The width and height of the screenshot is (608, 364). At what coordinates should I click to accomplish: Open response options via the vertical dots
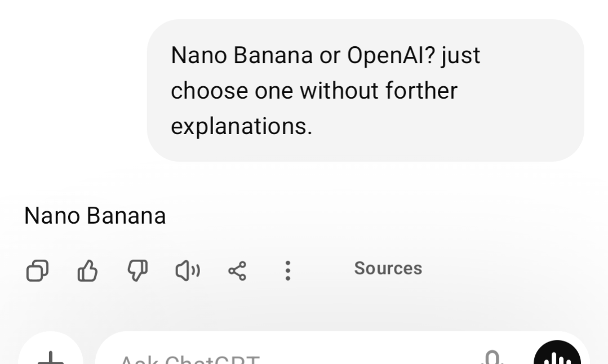click(x=287, y=272)
